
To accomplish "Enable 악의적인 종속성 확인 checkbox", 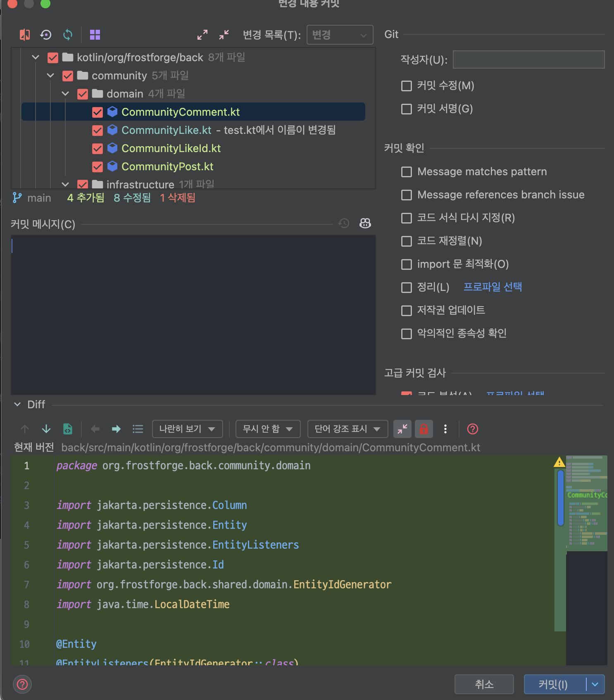I will pos(407,333).
